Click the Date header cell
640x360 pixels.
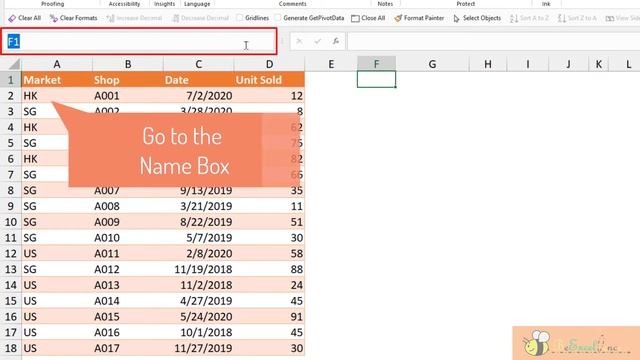pos(198,80)
